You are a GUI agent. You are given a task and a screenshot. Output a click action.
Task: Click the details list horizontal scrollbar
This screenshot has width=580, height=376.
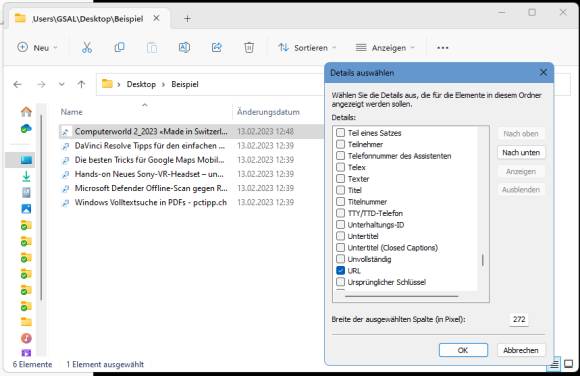401,296
